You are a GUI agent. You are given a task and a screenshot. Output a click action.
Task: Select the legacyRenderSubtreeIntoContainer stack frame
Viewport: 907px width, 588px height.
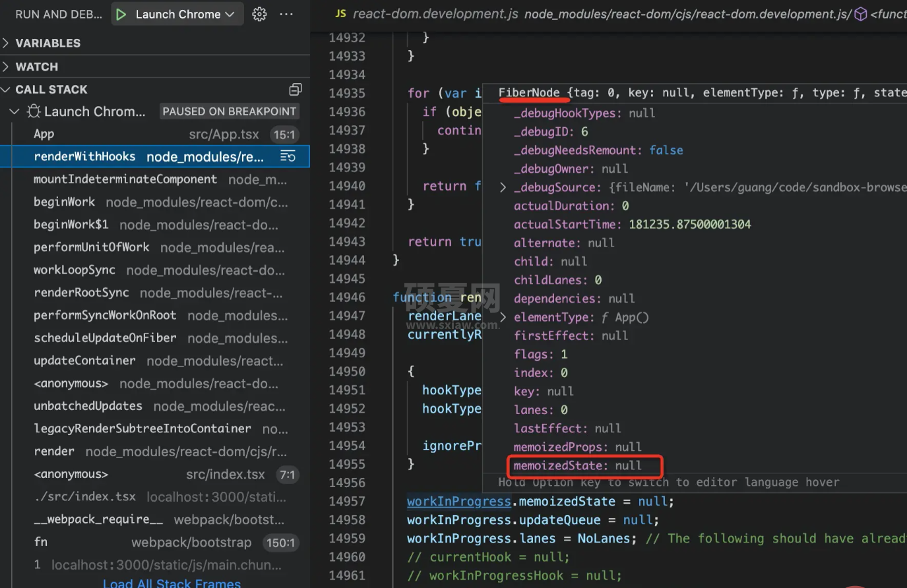[154, 429]
